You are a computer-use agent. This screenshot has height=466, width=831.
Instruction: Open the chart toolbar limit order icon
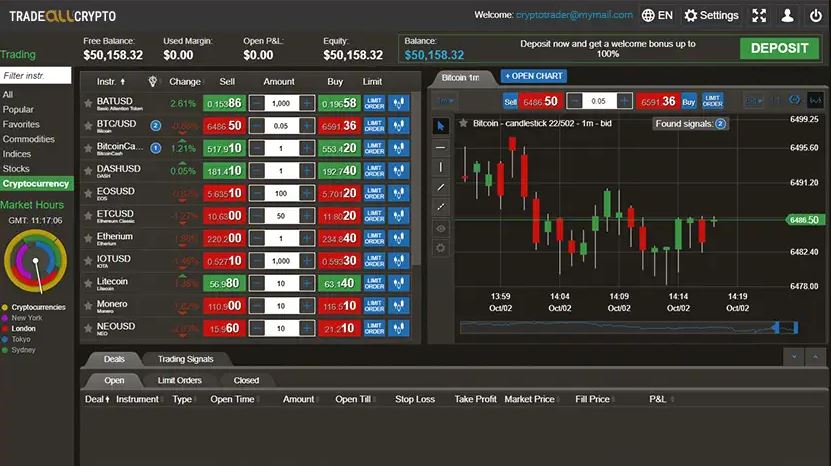712,101
